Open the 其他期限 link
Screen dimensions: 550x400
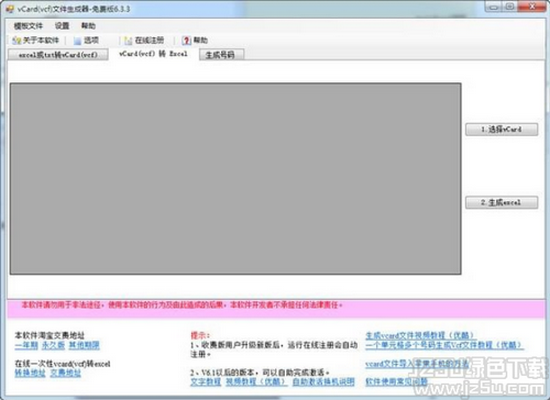point(84,345)
